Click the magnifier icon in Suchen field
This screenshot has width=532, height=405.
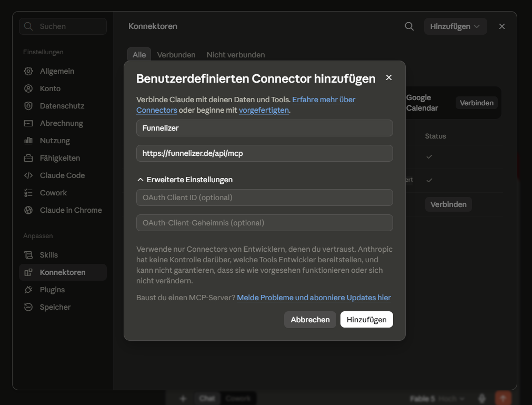pos(28,26)
